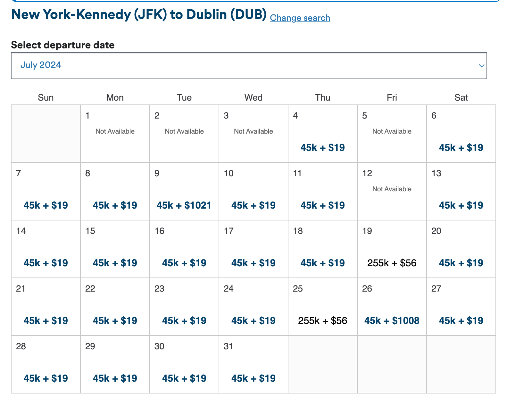Select July 6 departure date
Viewport: 532px width, 414px height.
[461, 147]
